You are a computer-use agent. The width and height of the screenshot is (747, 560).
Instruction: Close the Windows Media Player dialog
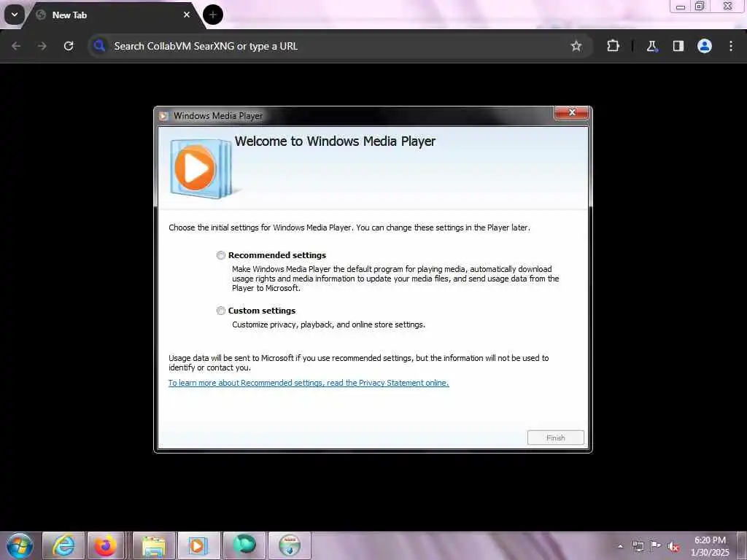point(572,112)
